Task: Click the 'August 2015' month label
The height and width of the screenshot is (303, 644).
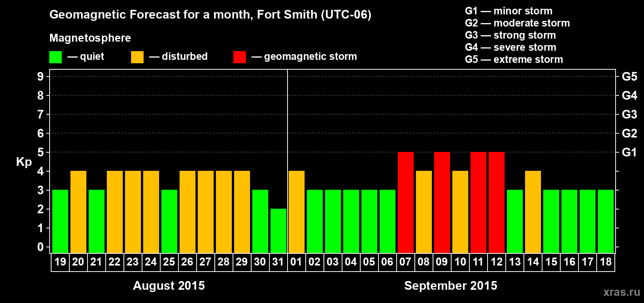Action: pos(169,286)
